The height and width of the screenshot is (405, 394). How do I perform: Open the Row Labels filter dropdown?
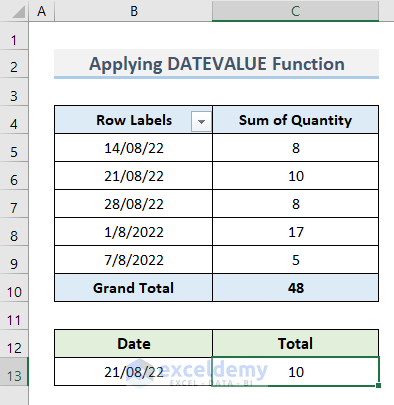(x=201, y=121)
